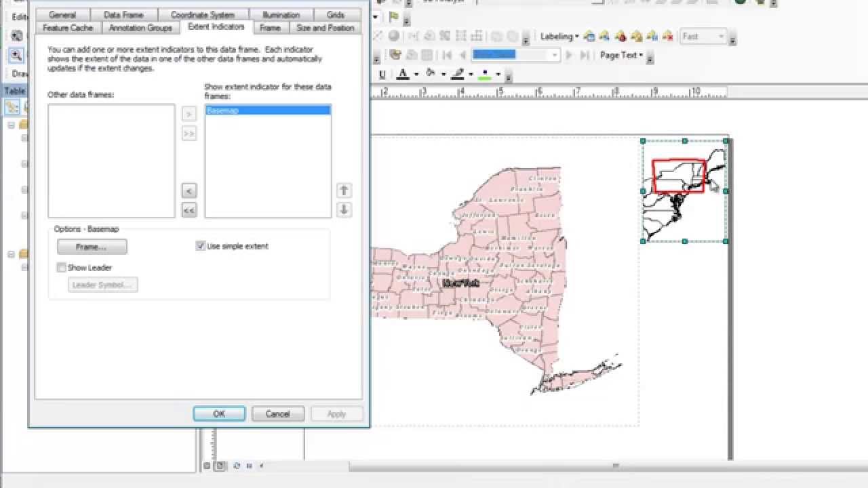Open the Page Text dropdown

[621, 55]
